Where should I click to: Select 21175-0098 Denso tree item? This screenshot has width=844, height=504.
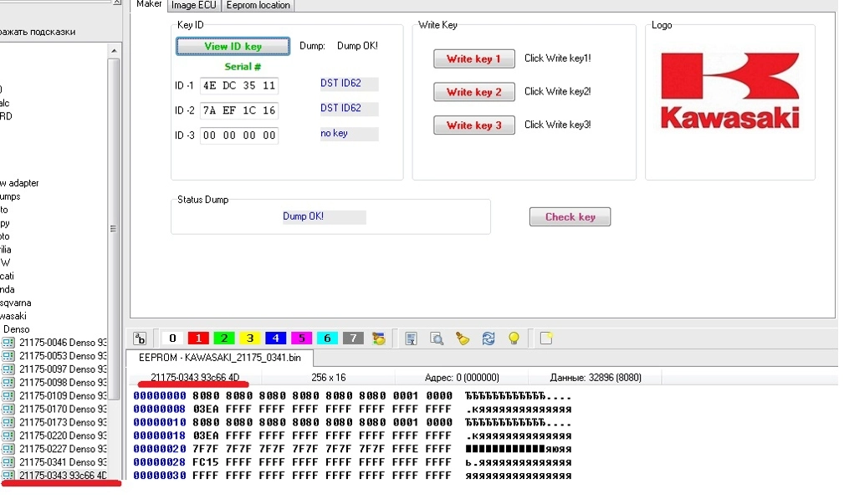(x=63, y=383)
